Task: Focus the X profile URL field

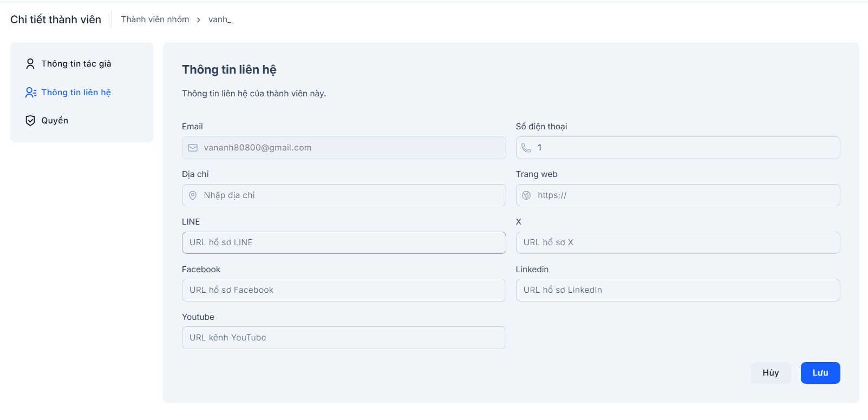Action: coord(677,242)
